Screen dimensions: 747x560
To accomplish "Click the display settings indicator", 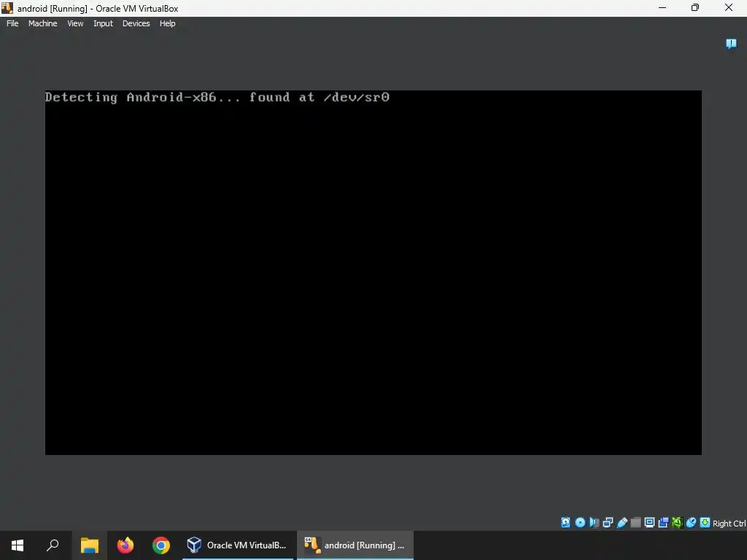I will coord(649,522).
